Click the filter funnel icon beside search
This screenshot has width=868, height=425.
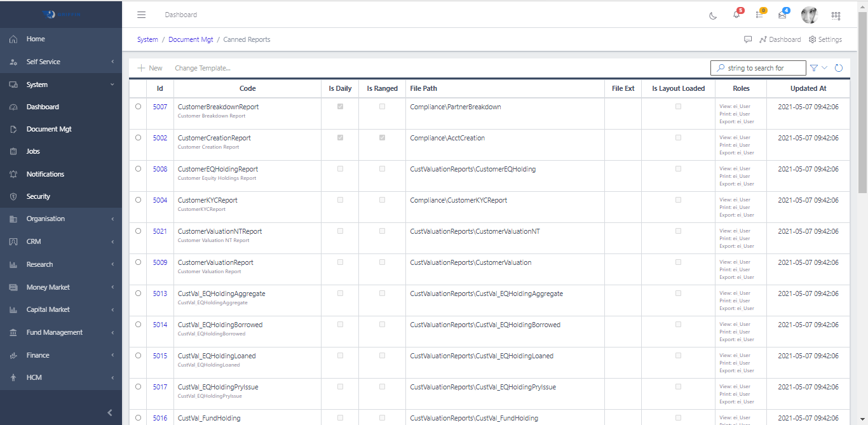point(813,67)
